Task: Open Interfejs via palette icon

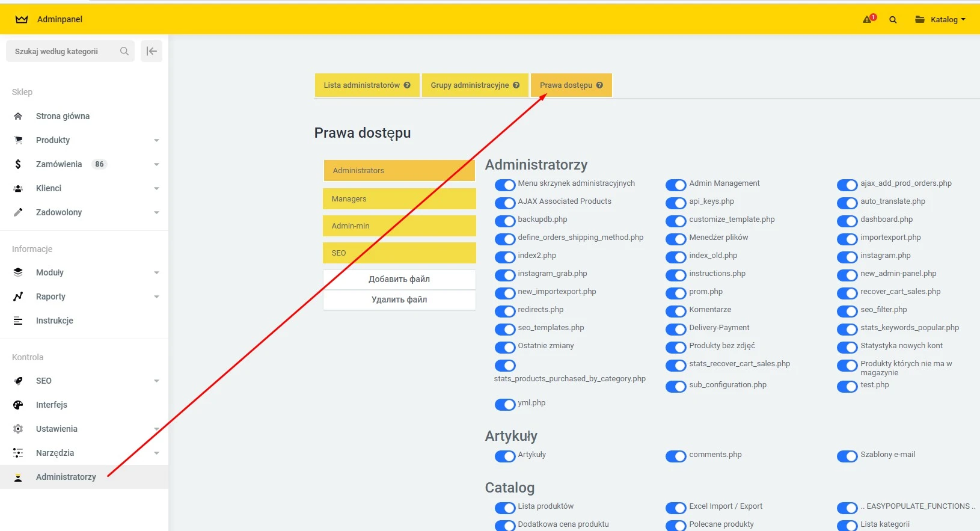Action: [x=18, y=405]
